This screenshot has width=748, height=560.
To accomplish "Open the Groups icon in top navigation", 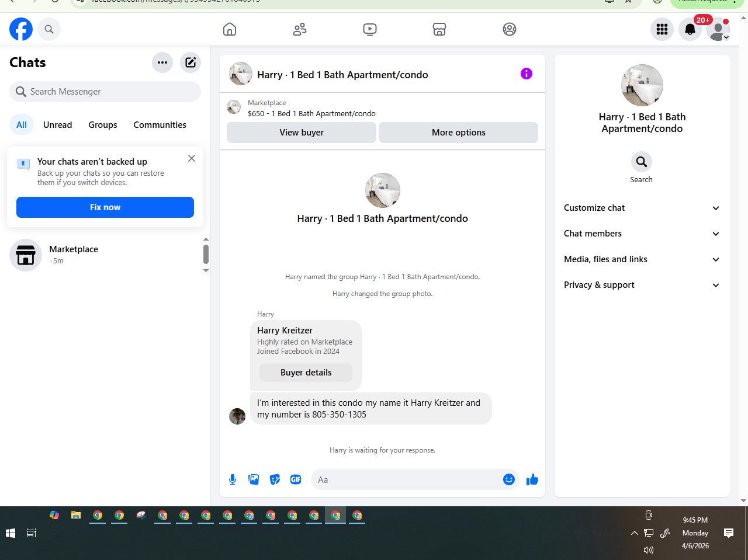I will tap(510, 29).
